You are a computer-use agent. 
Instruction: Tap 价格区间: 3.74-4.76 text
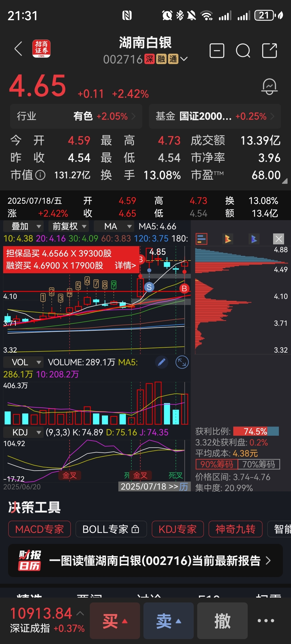pyautogui.click(x=233, y=477)
